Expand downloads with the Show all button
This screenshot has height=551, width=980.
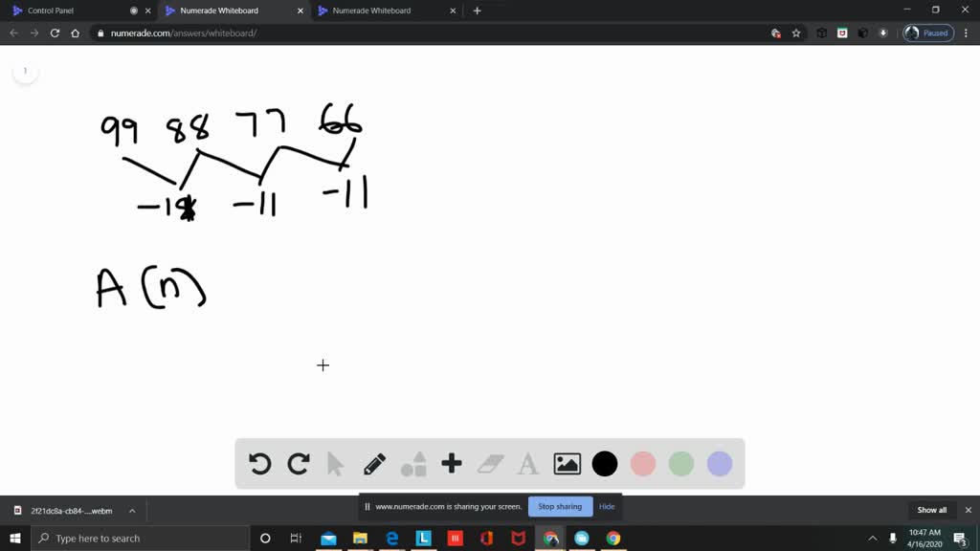tap(930, 510)
